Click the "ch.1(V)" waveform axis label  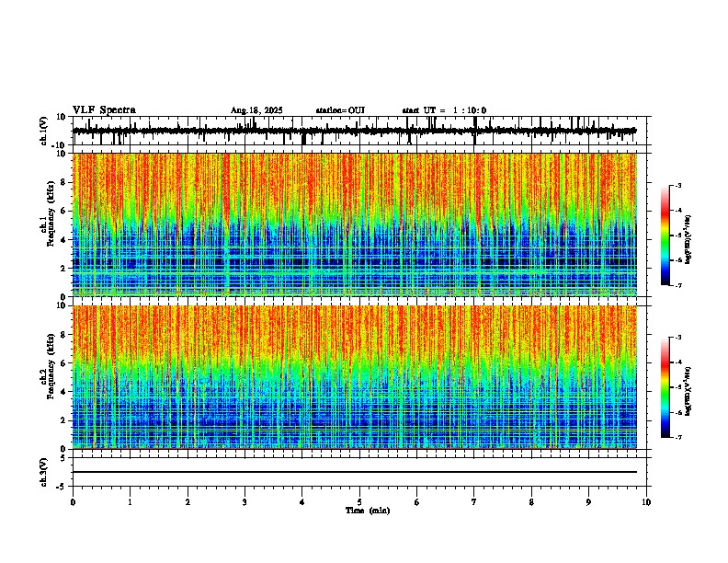pos(44,131)
